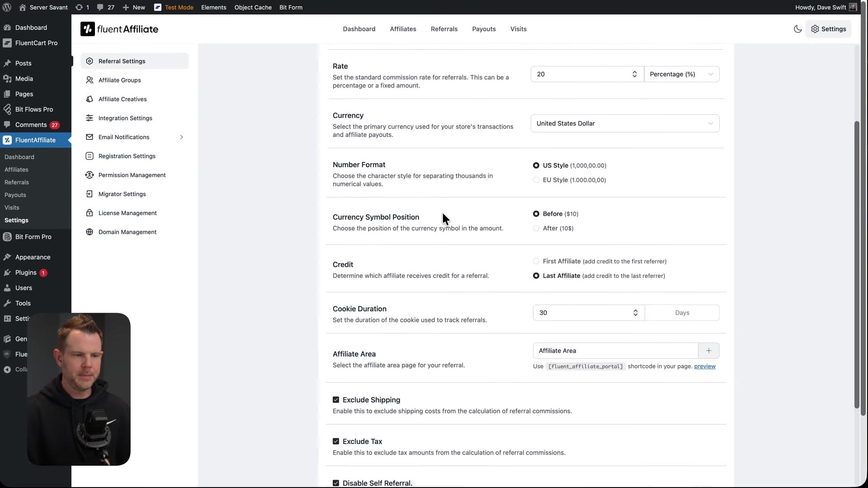868x488 pixels.
Task: Open the Affiliates top tab
Action: (403, 29)
